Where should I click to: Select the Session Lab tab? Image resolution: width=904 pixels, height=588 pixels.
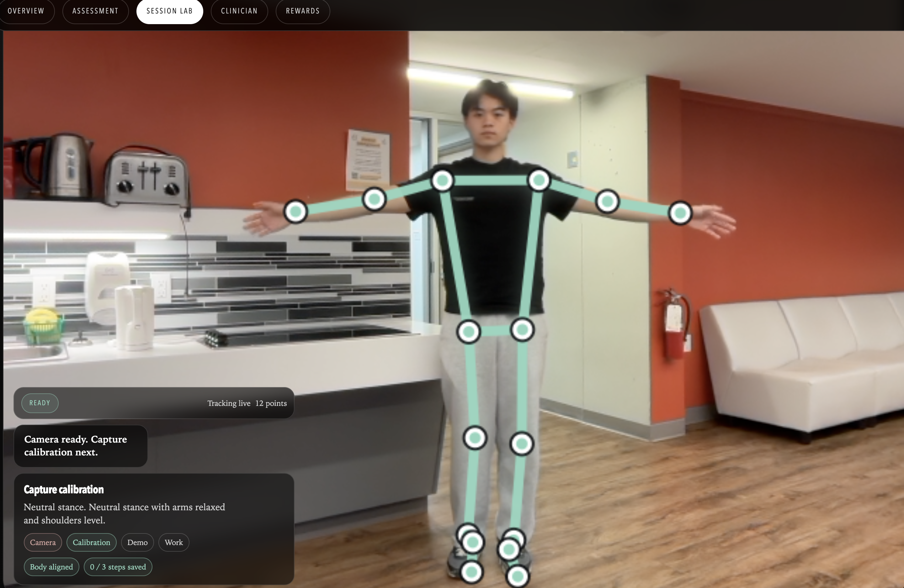tap(169, 11)
